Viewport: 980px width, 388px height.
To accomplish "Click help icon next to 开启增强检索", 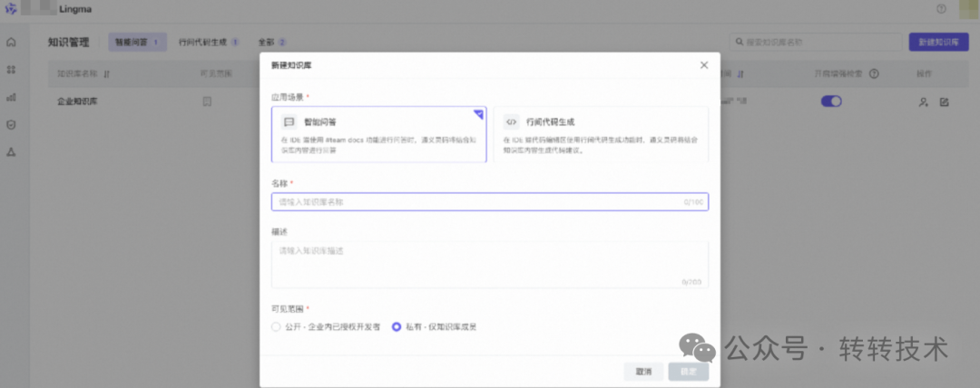I will click(874, 73).
